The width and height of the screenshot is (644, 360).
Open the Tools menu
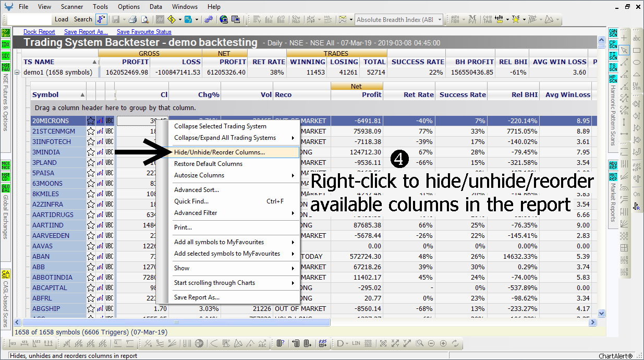coord(101,7)
